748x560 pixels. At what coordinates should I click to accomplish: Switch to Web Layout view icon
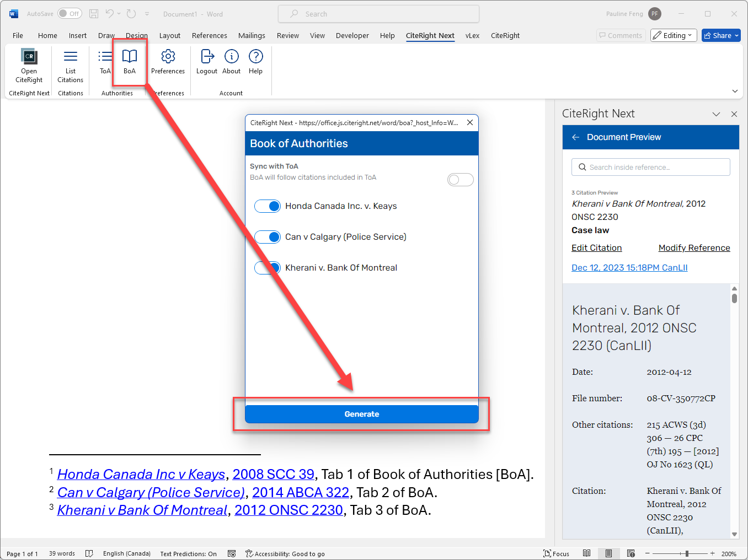[631, 553]
